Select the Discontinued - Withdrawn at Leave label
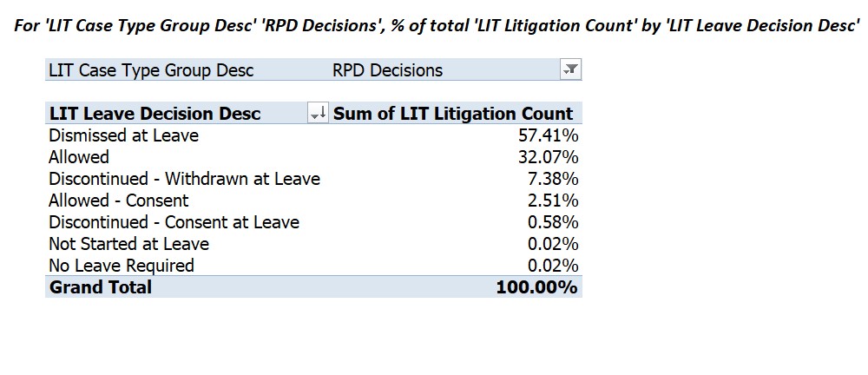 pos(184,179)
